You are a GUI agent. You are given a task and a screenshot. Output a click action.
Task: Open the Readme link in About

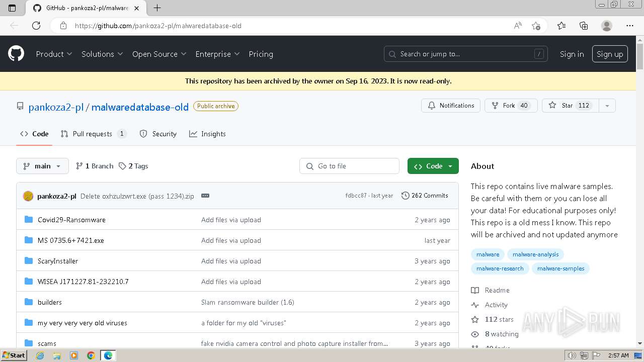tap(491, 290)
